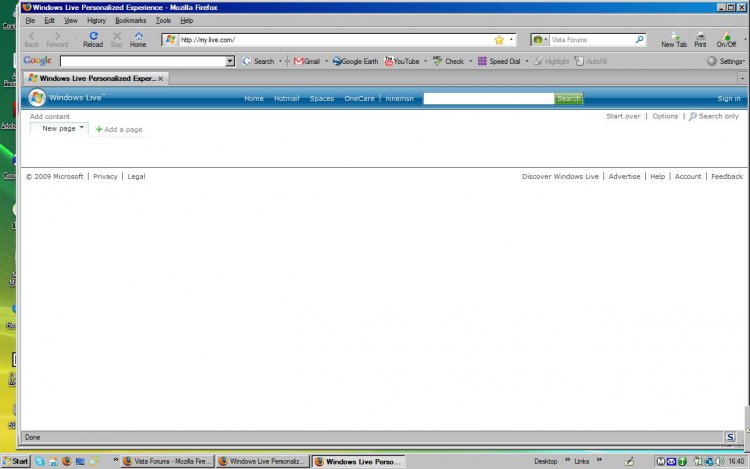Open the Help menu
750x469 pixels.
click(187, 21)
